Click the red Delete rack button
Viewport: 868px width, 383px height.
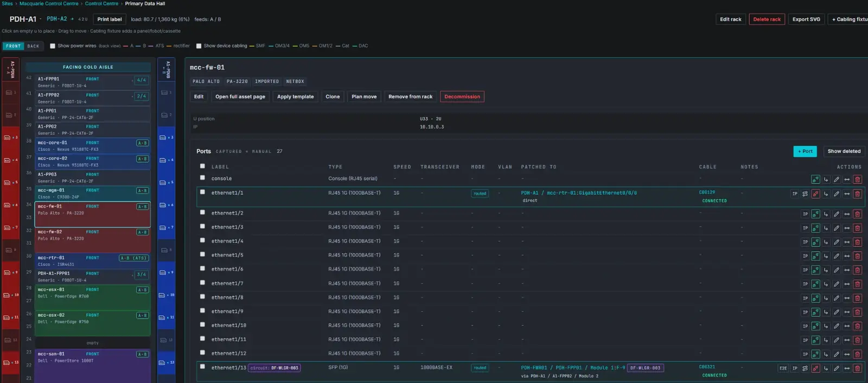pyautogui.click(x=767, y=19)
